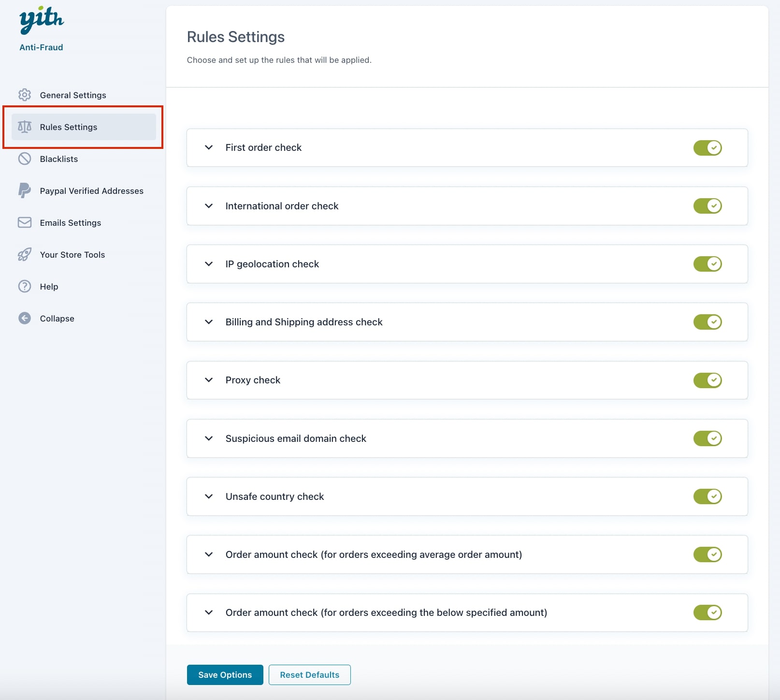
Task: Open General Settings menu item
Action: coord(84,95)
